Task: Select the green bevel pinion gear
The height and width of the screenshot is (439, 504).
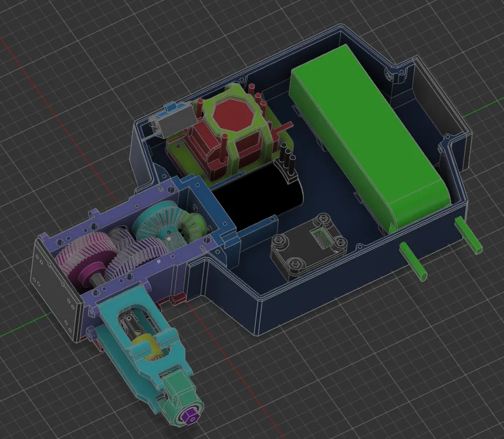Action: pyautogui.click(x=194, y=226)
